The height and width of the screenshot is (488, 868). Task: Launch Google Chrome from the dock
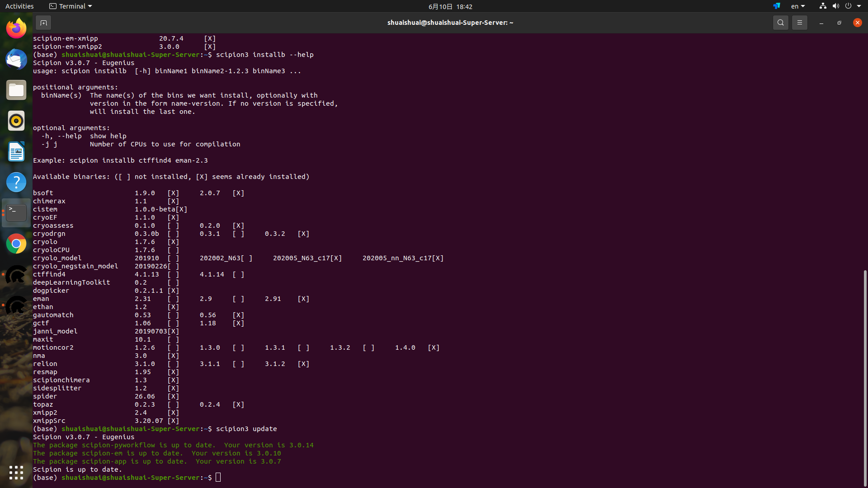16,243
